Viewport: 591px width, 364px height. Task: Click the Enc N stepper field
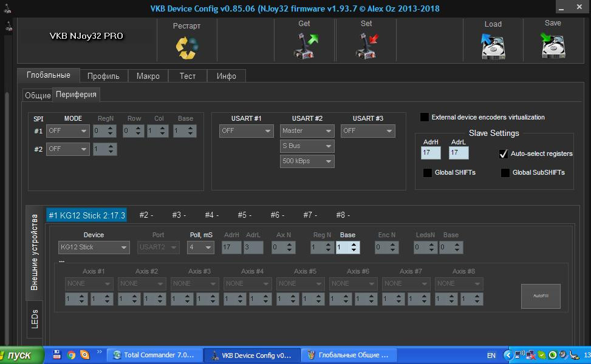coord(387,248)
